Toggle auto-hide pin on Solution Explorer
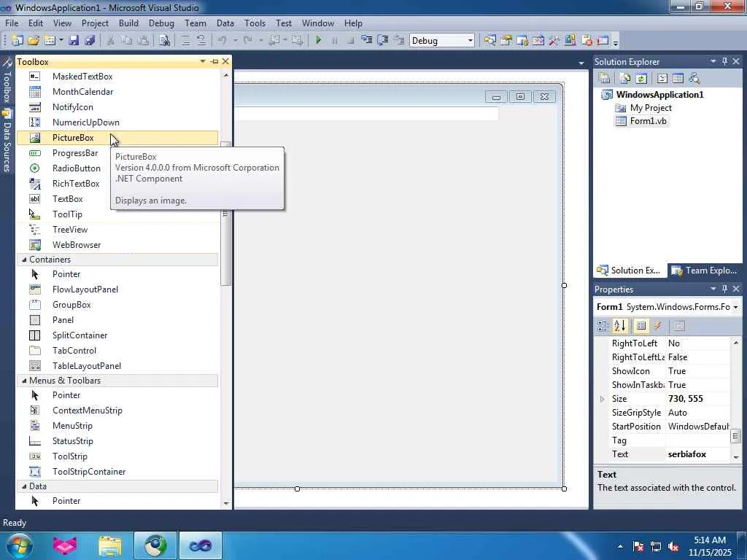The width and height of the screenshot is (747, 560). pyautogui.click(x=724, y=61)
